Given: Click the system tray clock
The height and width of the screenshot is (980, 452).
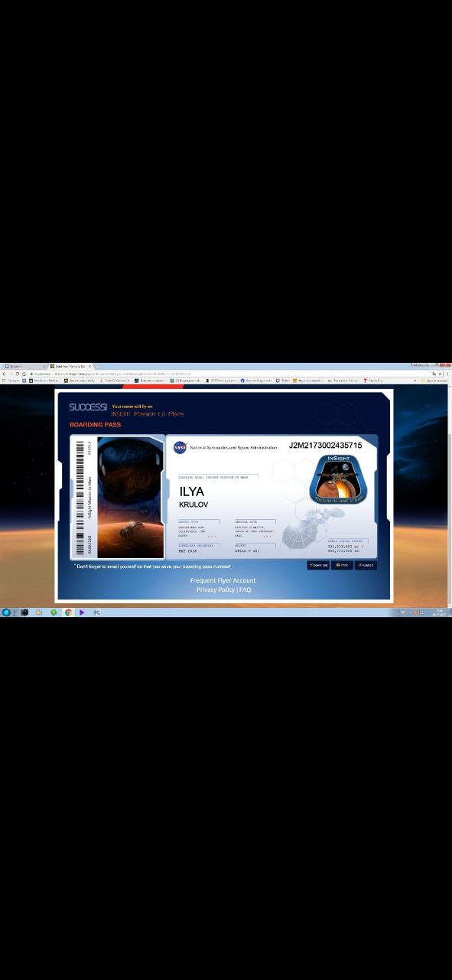Looking at the screenshot, I should point(440,612).
